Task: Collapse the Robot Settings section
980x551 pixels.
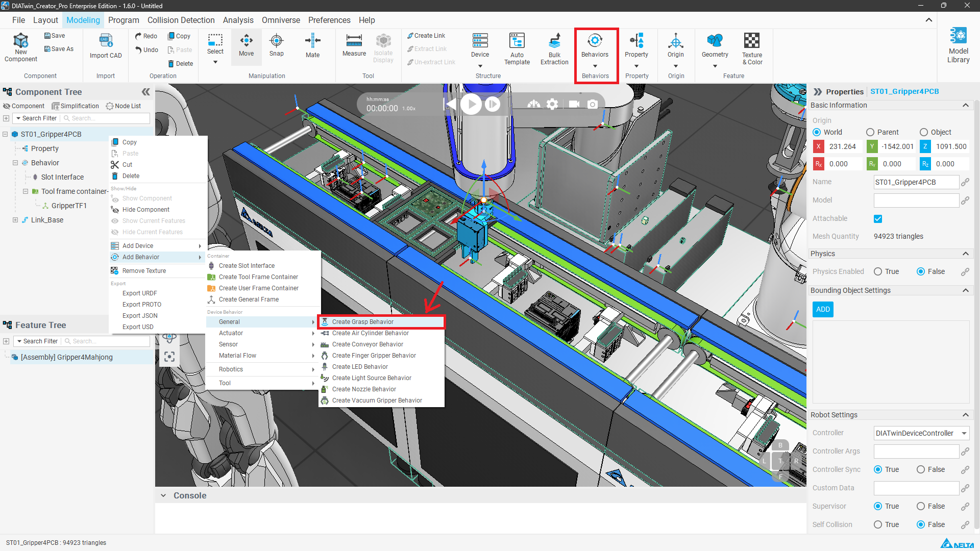Action: pos(966,415)
